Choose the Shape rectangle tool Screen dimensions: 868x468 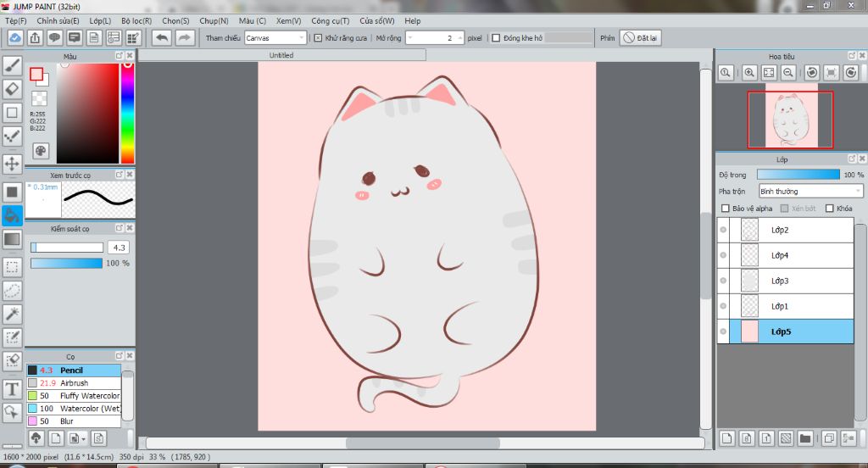point(12,113)
